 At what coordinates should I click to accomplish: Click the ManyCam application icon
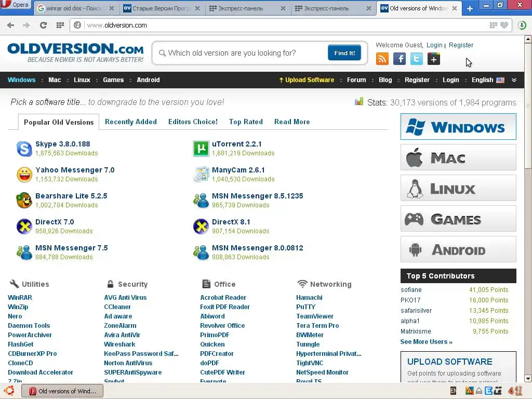[201, 175]
